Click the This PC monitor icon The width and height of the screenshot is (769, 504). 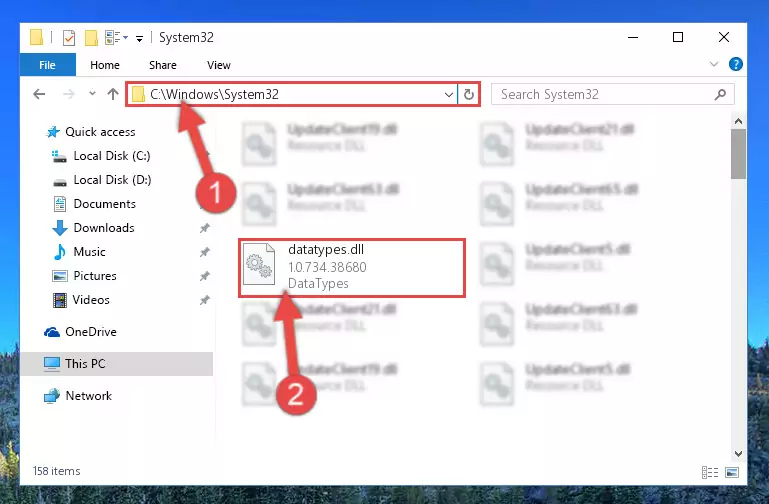point(52,364)
